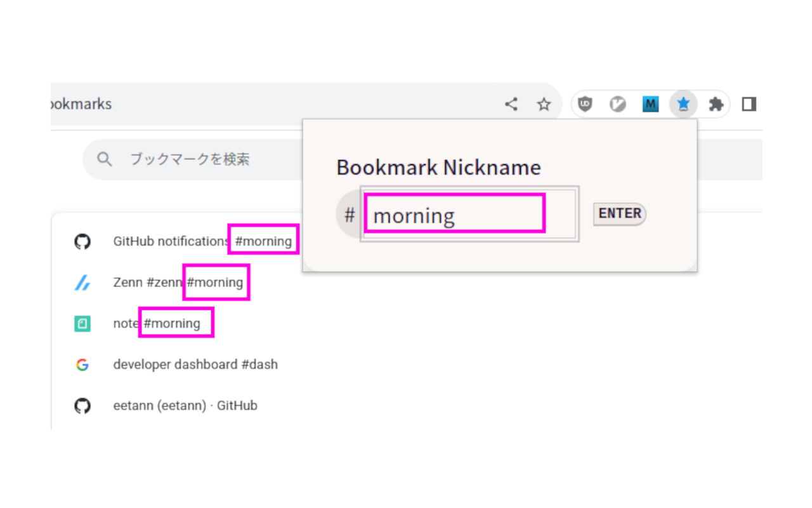Click the gray circular extension icon

click(x=617, y=104)
